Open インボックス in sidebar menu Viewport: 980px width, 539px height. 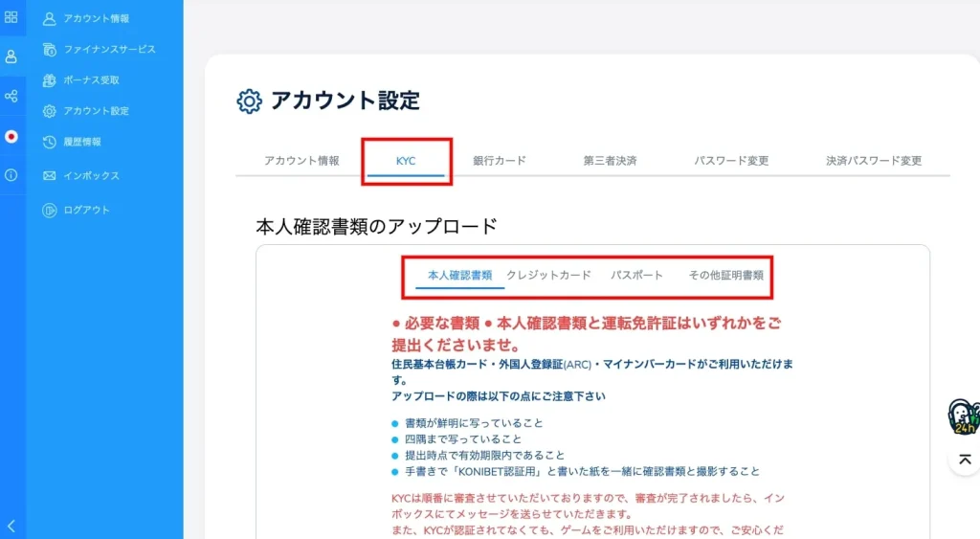[91, 176]
